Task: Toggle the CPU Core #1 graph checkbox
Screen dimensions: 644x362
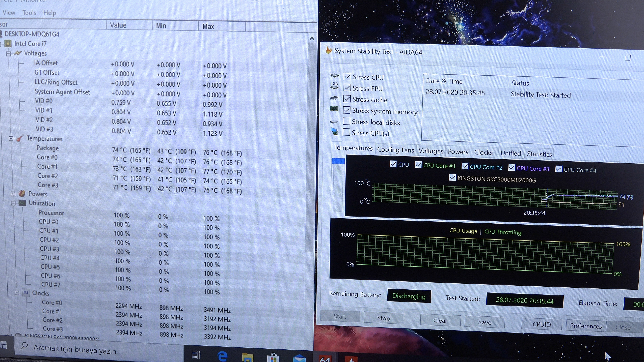Action: (418, 165)
